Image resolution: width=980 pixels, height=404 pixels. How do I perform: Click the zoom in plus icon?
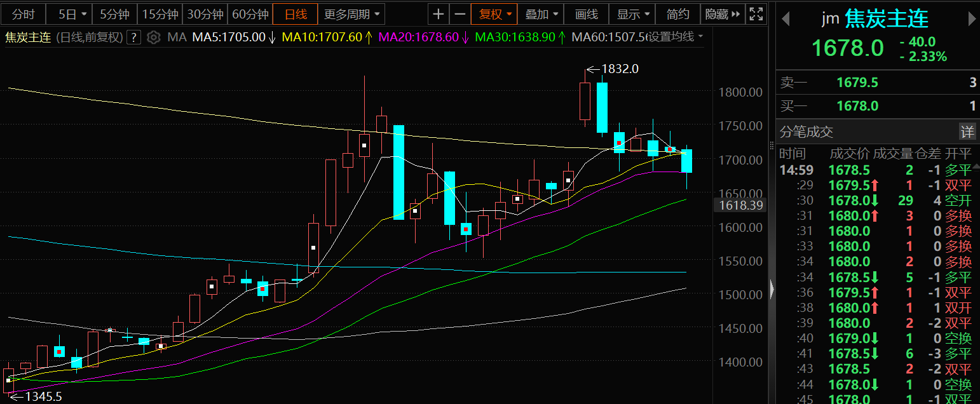(x=439, y=14)
